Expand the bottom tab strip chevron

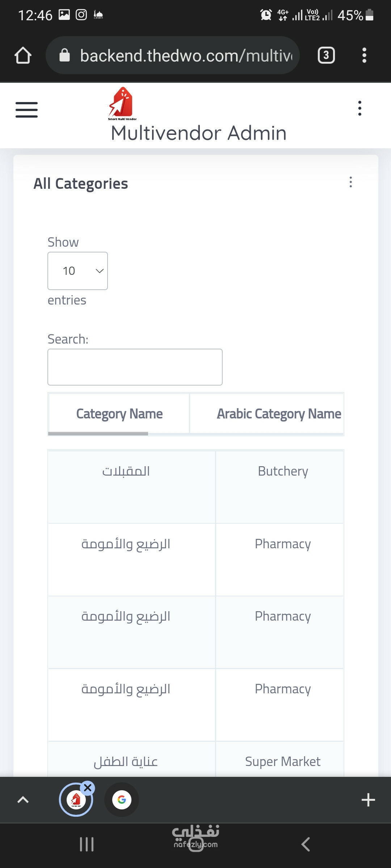pyautogui.click(x=23, y=800)
